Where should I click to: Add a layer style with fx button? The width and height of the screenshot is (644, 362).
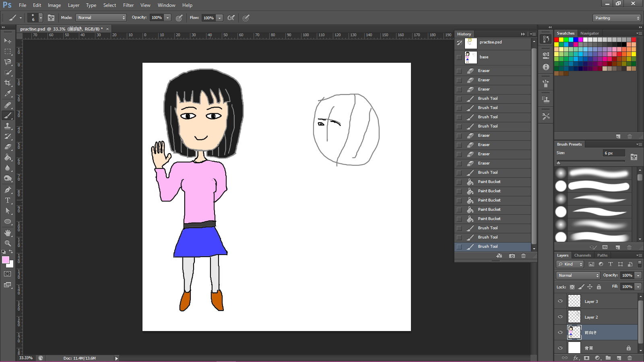pyautogui.click(x=576, y=358)
